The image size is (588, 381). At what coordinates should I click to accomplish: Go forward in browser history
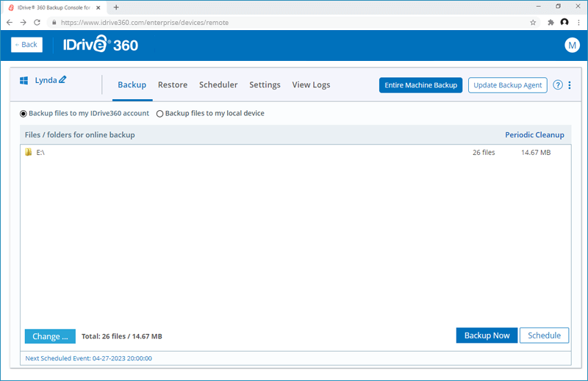click(24, 23)
